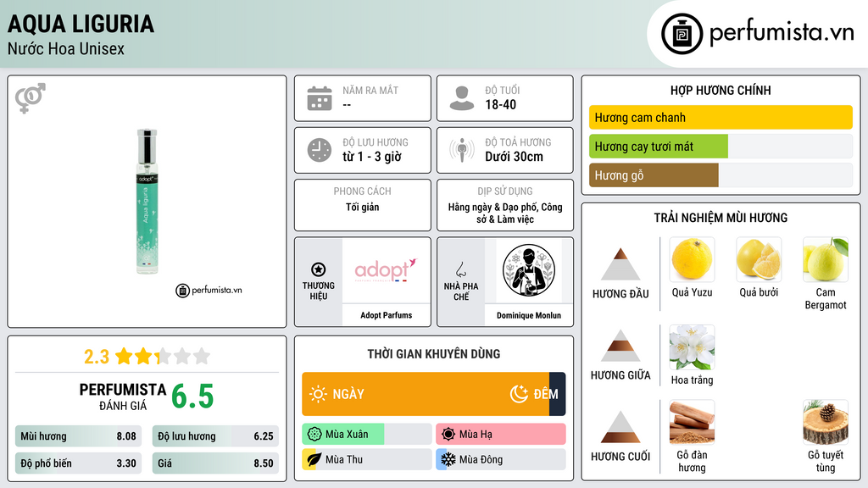
Task: Click the Hương đầu pyramid icon
Action: tap(620, 264)
